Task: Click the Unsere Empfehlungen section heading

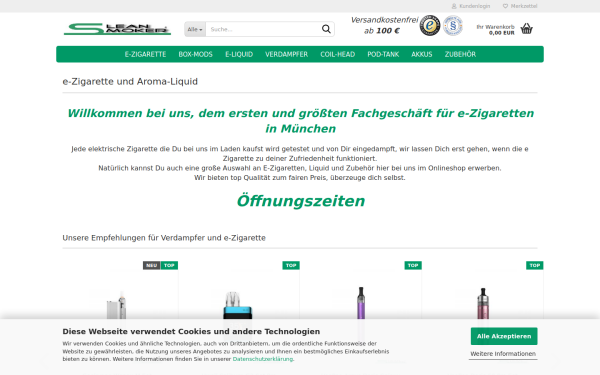Action: point(164,238)
